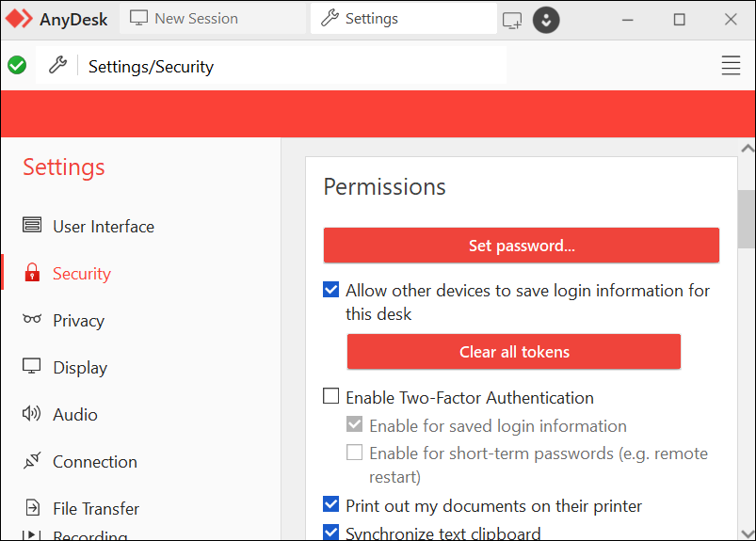The height and width of the screenshot is (541, 756).
Task: Click the wrench icon beside the address field
Action: click(57, 66)
